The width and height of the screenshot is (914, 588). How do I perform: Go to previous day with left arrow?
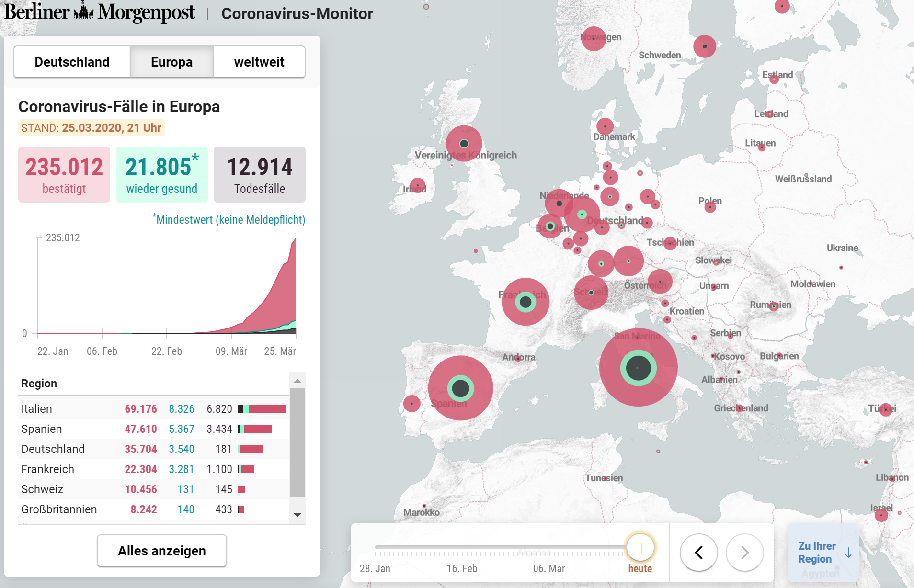point(699,553)
